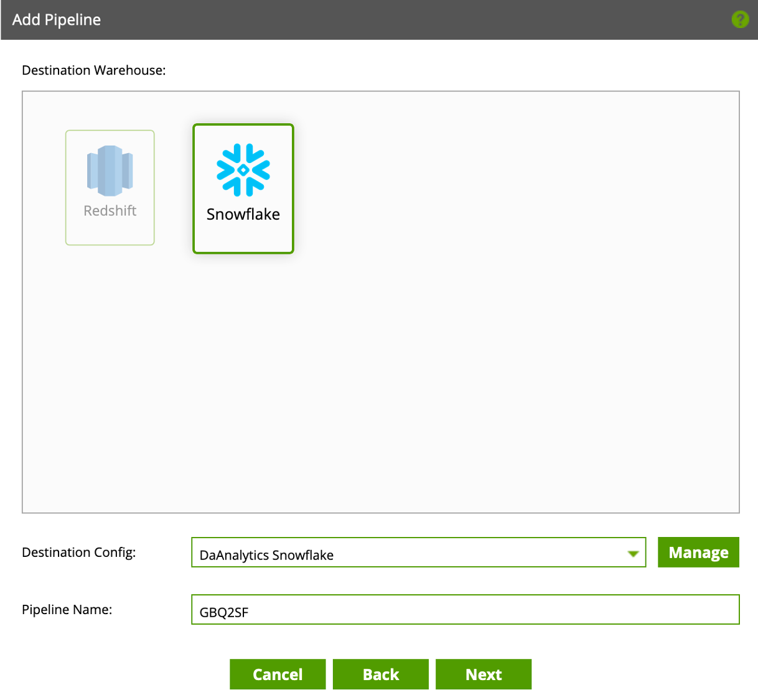Focus the Pipeline Name input field

click(x=466, y=610)
